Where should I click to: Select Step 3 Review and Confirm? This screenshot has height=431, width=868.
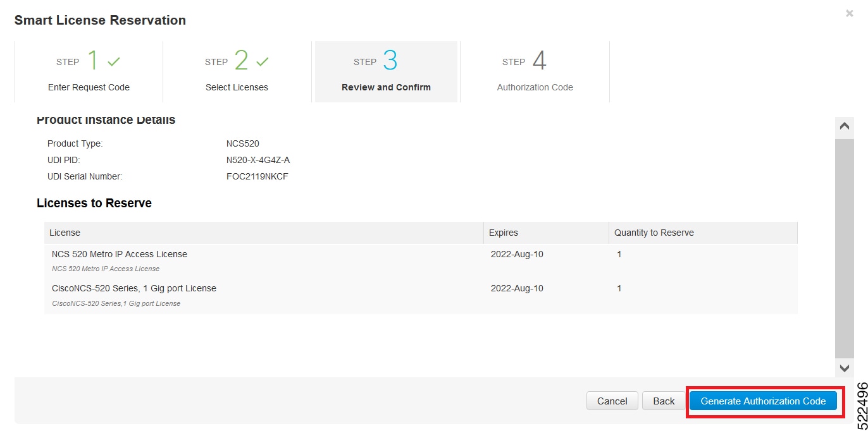(x=386, y=71)
